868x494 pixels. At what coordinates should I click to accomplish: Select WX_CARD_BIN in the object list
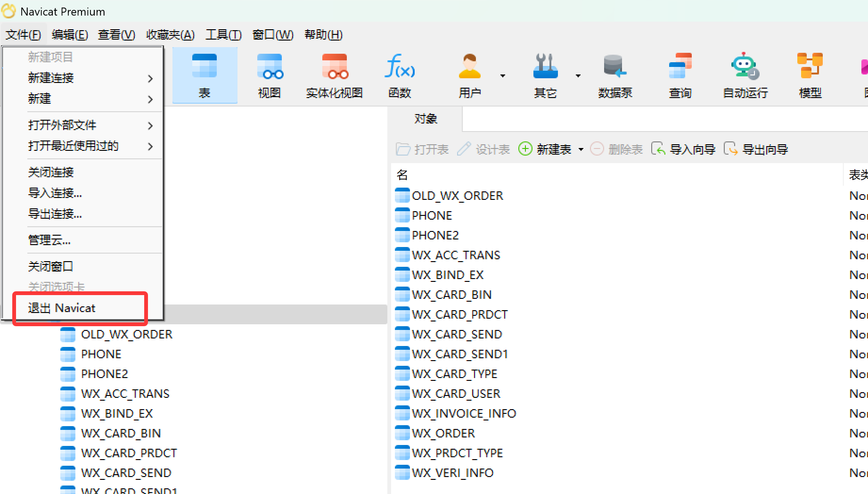[443, 295]
